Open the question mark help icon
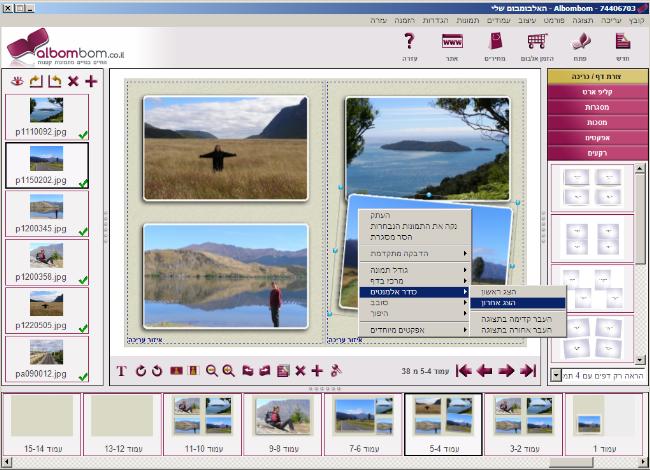Screen dimensions: 650x470 (x=408, y=45)
